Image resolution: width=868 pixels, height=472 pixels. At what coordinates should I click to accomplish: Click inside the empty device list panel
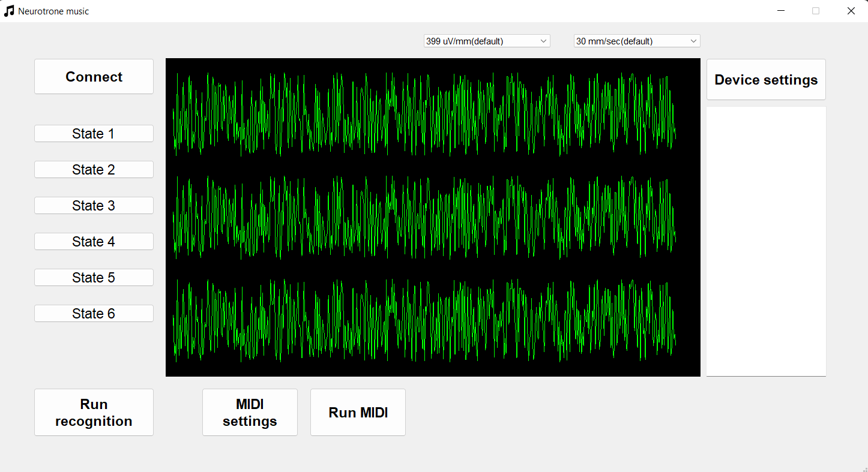coord(765,240)
